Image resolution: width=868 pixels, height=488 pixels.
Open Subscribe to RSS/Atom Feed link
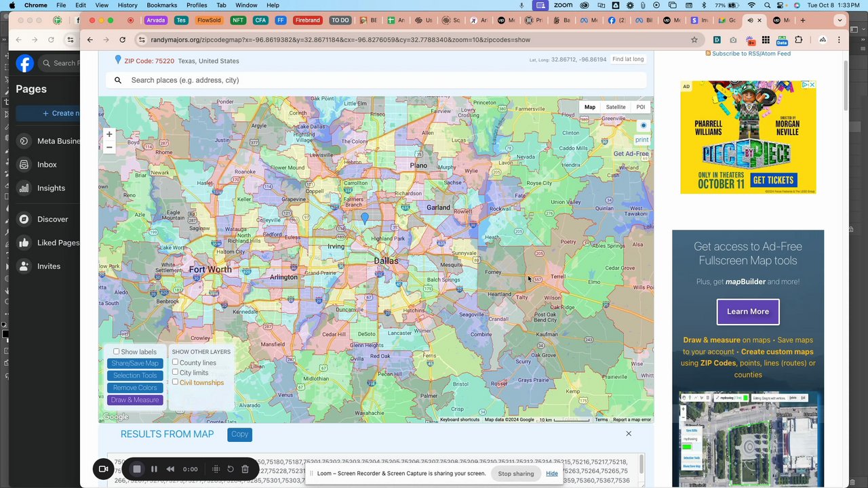[751, 54]
